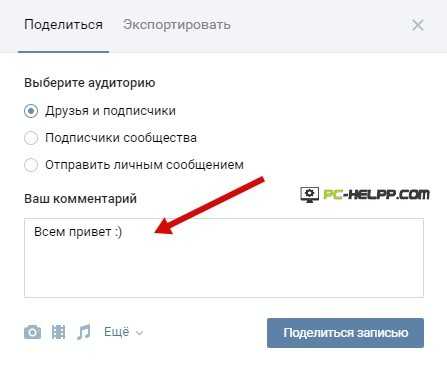The image size is (447, 366).
Task: Click inside the Ваш комментарий text area
Action: 224,258
